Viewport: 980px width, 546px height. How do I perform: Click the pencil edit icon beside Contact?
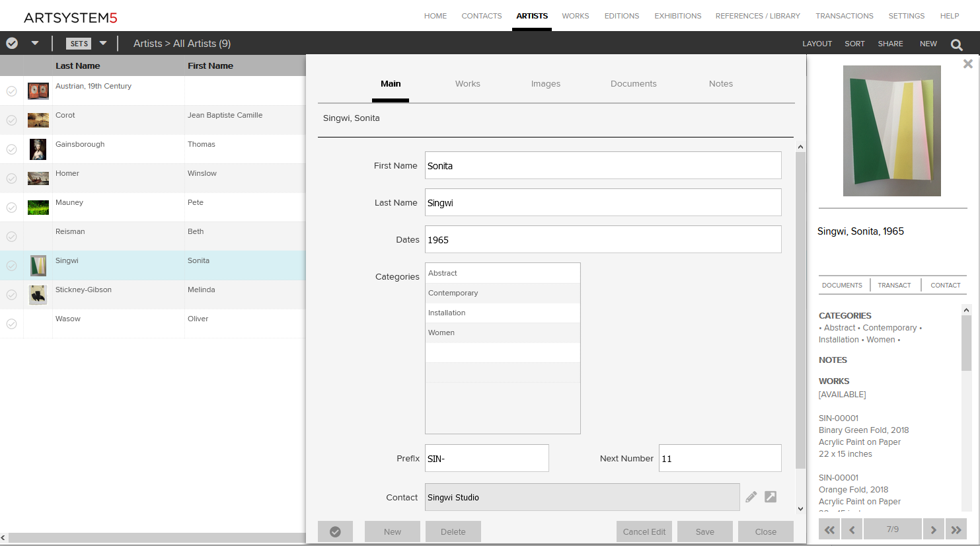pyautogui.click(x=751, y=497)
